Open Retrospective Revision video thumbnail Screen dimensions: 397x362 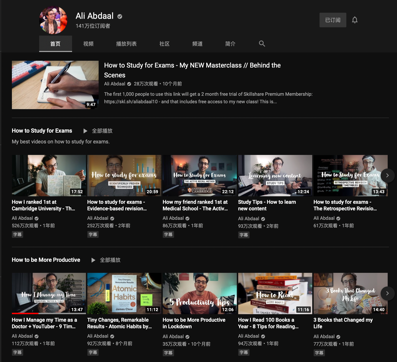tap(350, 175)
